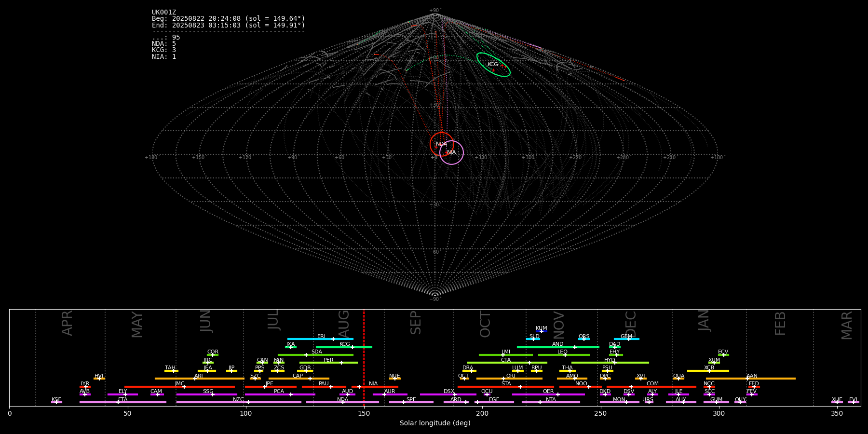Click the violet NIA radiant circle on sky map
Image resolution: width=868 pixels, height=434 pixels.
point(451,152)
